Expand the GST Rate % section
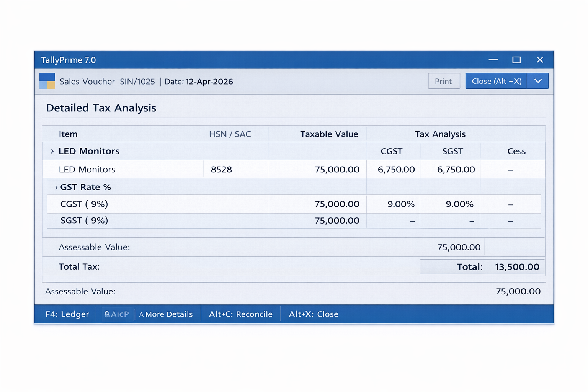588x392 pixels. coord(56,187)
